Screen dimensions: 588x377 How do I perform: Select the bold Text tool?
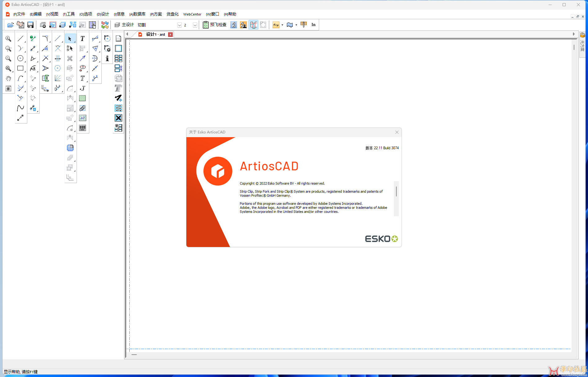(x=82, y=39)
